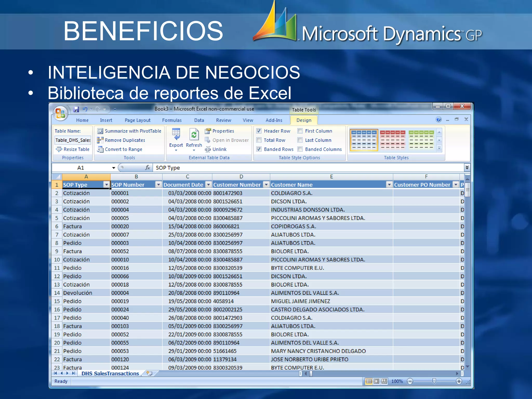Click the vertical scrollbar thumb
The image size is (532, 399).
[x=467, y=190]
